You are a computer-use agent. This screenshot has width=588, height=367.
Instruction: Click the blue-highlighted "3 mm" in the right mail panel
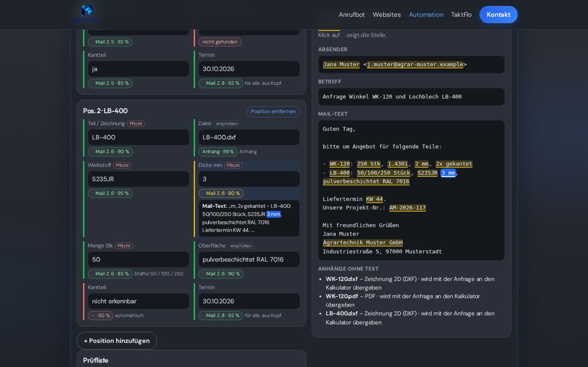click(448, 173)
